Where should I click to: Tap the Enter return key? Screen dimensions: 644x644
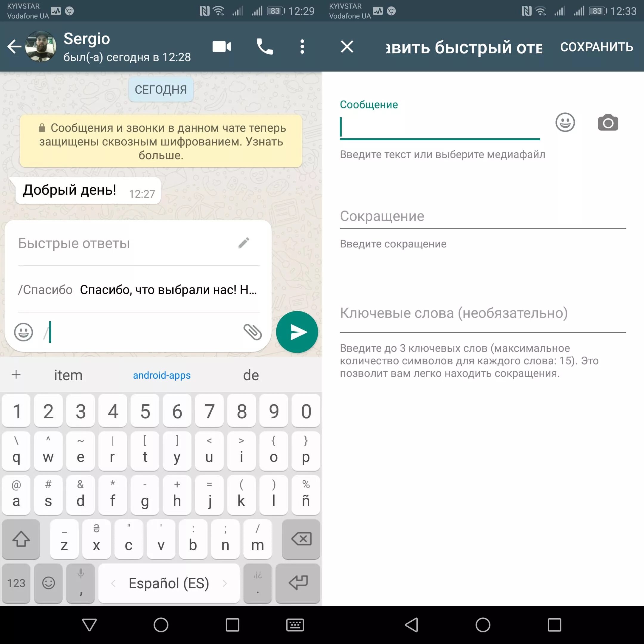point(298,583)
